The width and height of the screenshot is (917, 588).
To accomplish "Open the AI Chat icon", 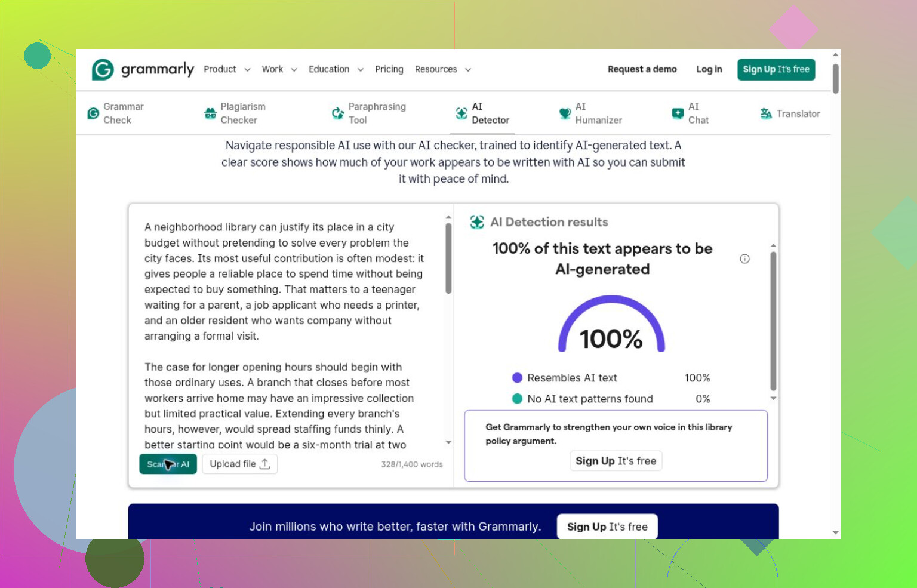I will coord(678,113).
